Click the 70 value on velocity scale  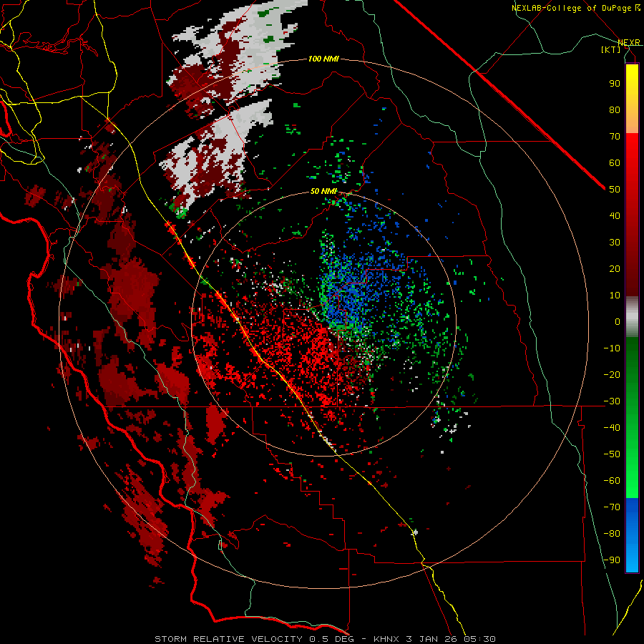(615, 137)
